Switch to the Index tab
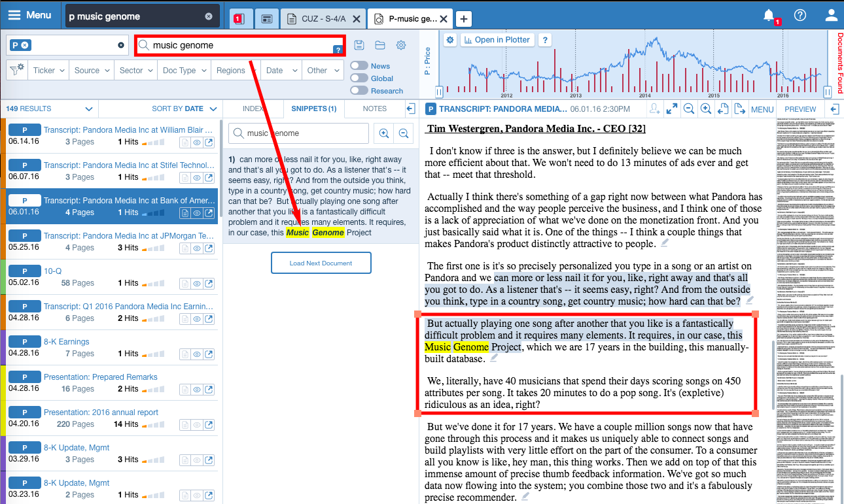This screenshot has width=844, height=504. click(253, 109)
